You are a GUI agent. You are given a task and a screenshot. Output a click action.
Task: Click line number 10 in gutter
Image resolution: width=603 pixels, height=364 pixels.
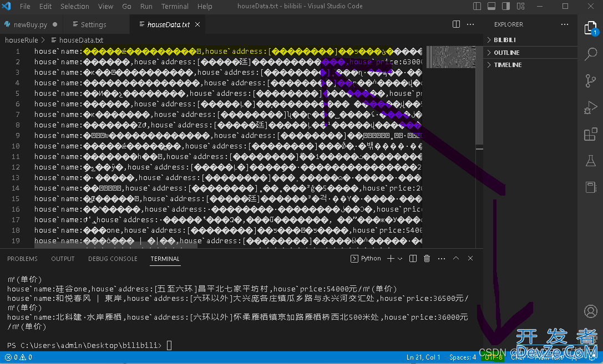(x=16, y=146)
